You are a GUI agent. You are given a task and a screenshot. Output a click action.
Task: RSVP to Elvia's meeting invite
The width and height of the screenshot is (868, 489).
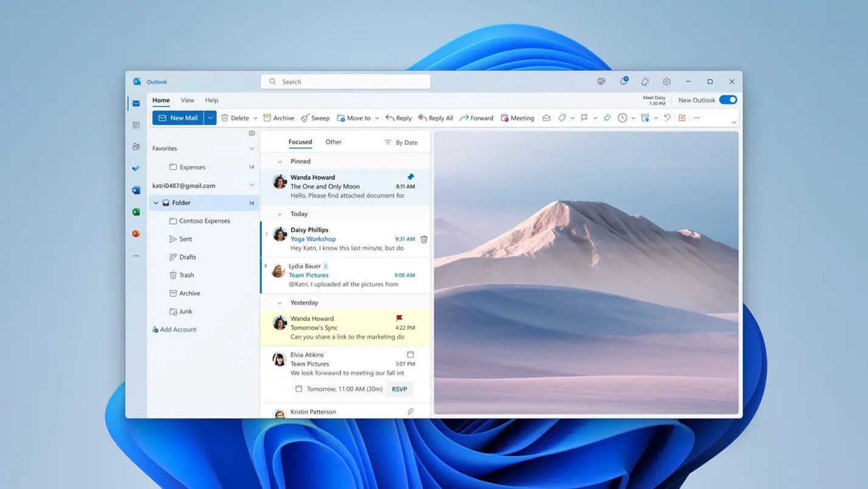pyautogui.click(x=399, y=389)
